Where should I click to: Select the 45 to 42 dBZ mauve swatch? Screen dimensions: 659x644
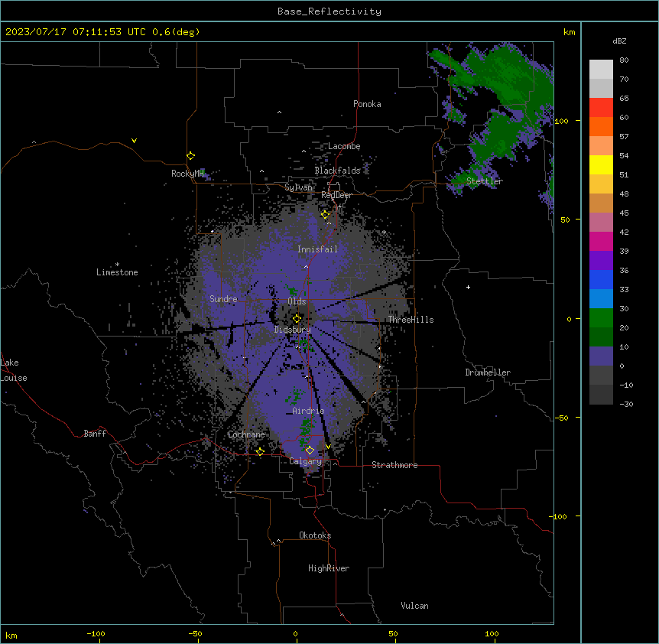point(601,223)
